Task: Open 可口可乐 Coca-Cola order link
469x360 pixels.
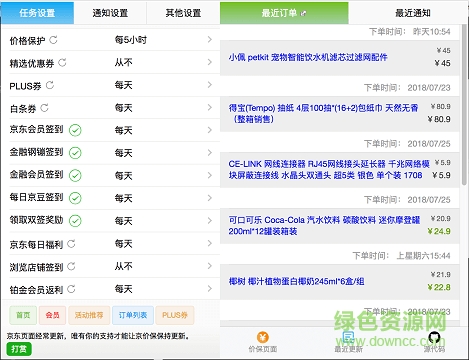Action: pyautogui.click(x=324, y=225)
